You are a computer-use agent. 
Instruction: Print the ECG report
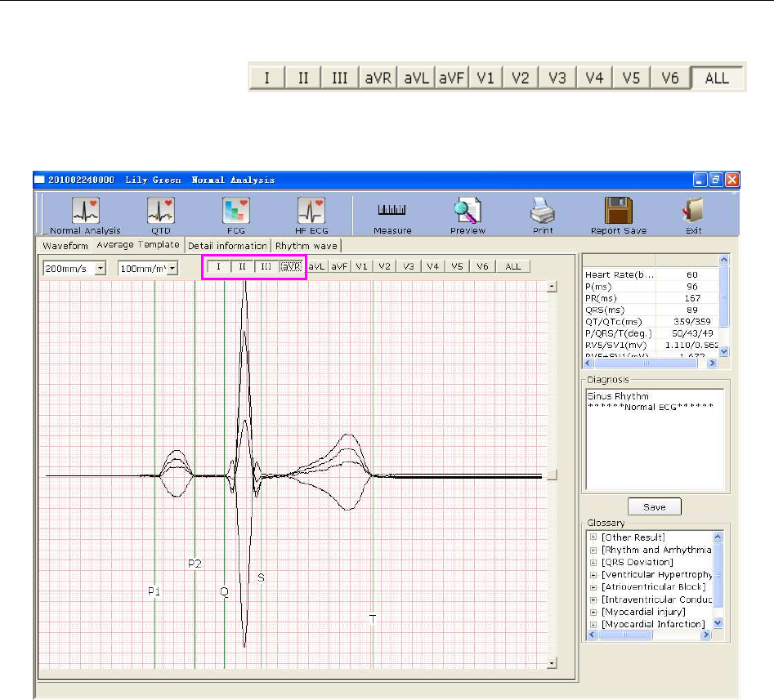[543, 216]
